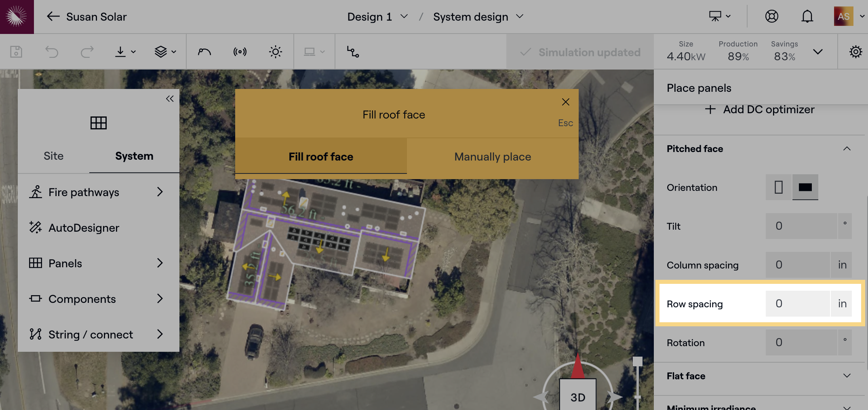Open the notifications bell
This screenshot has width=868, height=410.
point(807,17)
